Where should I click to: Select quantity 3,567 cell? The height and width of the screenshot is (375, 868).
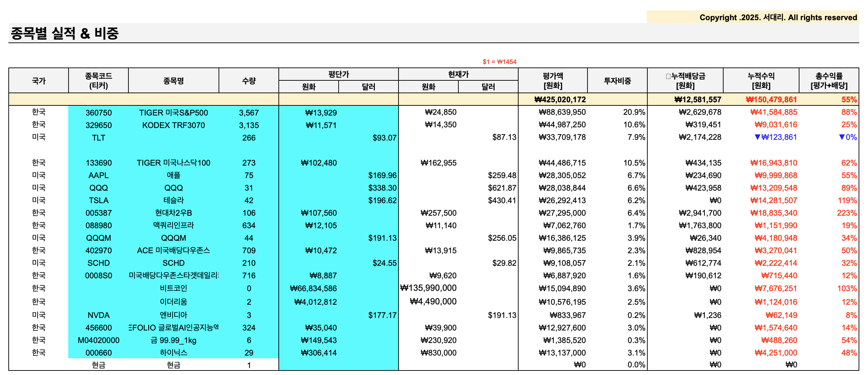(249, 113)
